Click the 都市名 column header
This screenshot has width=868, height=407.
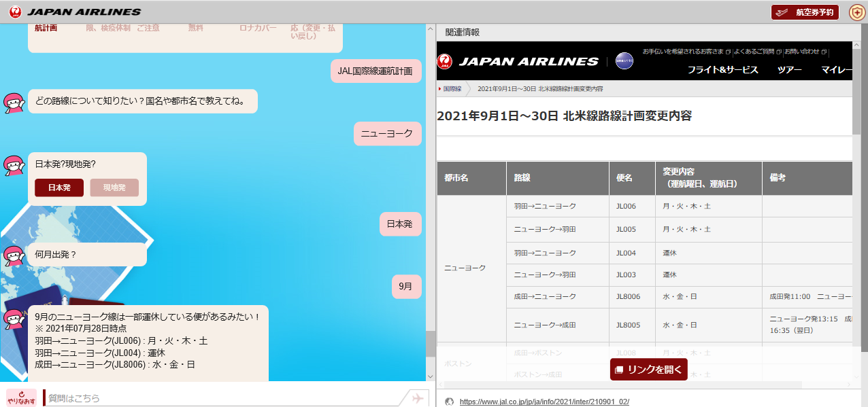pyautogui.click(x=471, y=178)
